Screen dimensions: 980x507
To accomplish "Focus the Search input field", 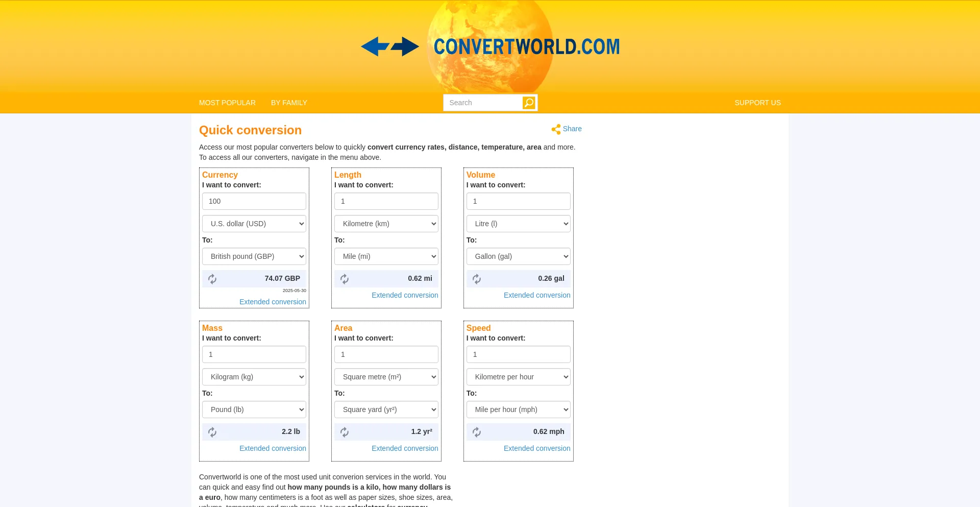I will pos(483,103).
